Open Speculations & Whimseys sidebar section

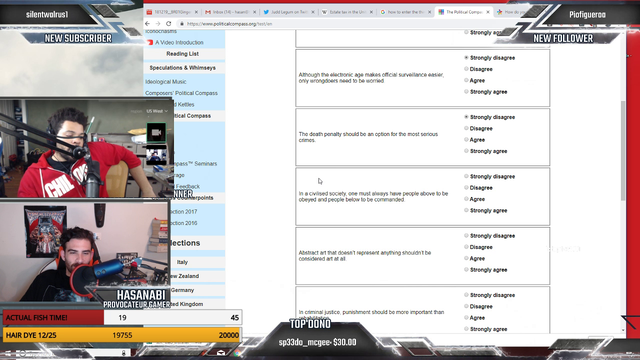(182, 68)
